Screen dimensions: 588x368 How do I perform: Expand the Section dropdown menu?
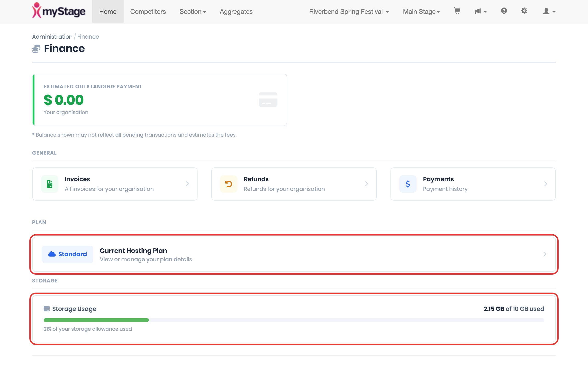click(193, 11)
